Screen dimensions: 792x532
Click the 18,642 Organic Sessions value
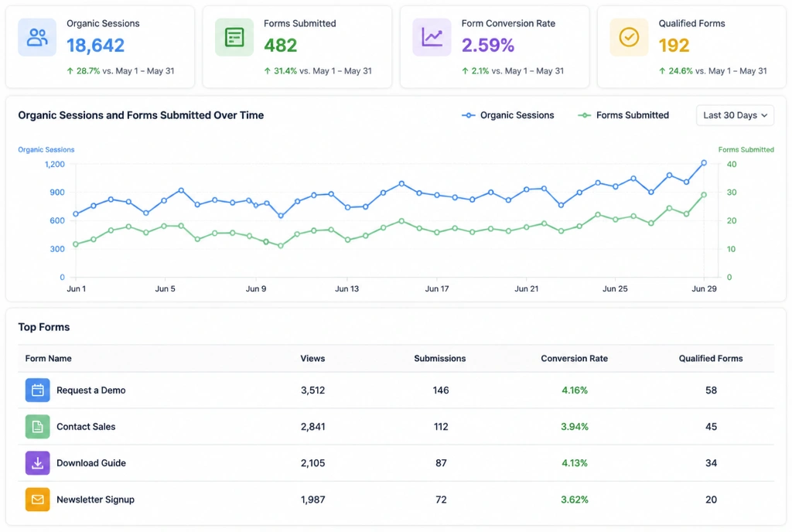pyautogui.click(x=95, y=46)
